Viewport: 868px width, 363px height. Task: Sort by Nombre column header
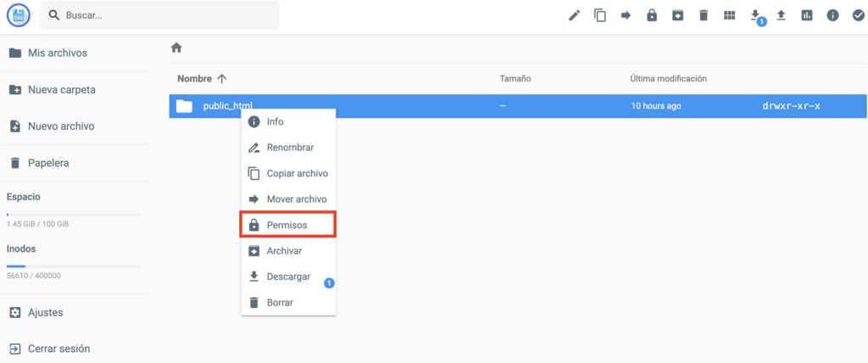(195, 79)
